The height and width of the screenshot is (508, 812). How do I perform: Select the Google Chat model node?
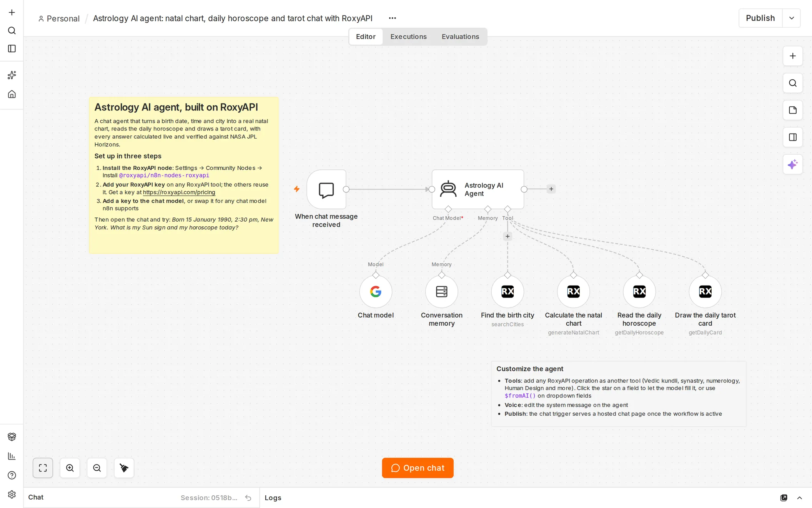coord(376,292)
